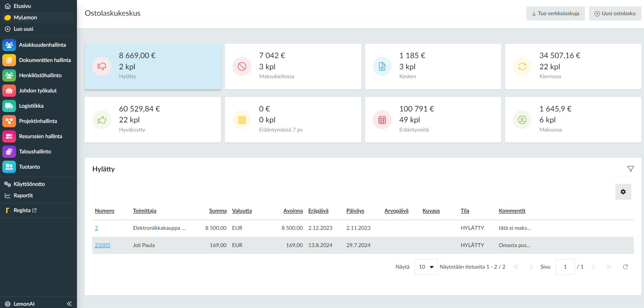Open the Logistiikka truck icon
The image size is (644, 308).
pos(9,106)
